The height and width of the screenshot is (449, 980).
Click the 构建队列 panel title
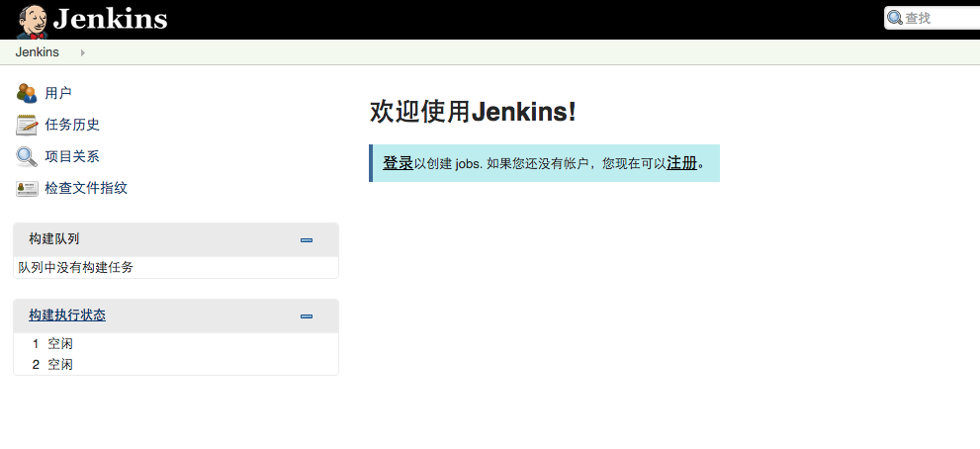53,239
